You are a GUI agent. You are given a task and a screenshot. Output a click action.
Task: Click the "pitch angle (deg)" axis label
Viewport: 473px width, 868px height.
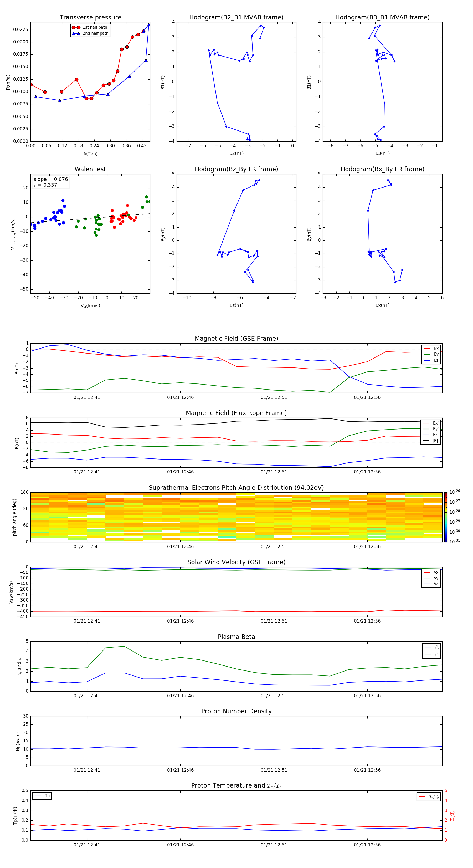[x=14, y=517]
